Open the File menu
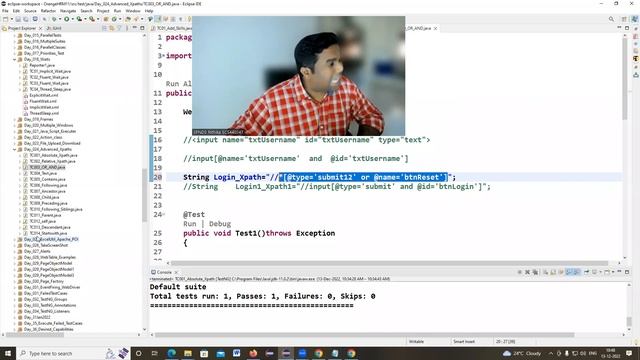The image size is (640, 360). tap(5, 11)
